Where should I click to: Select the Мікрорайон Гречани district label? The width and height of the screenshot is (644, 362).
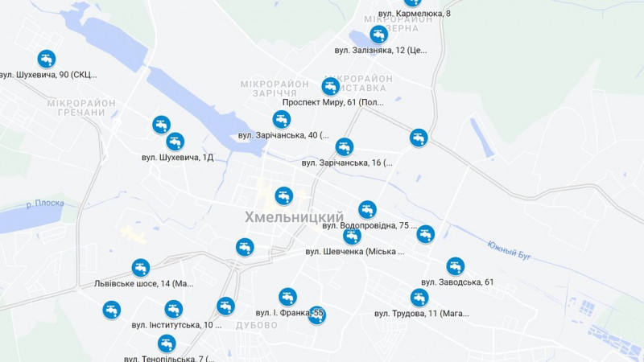[81, 108]
